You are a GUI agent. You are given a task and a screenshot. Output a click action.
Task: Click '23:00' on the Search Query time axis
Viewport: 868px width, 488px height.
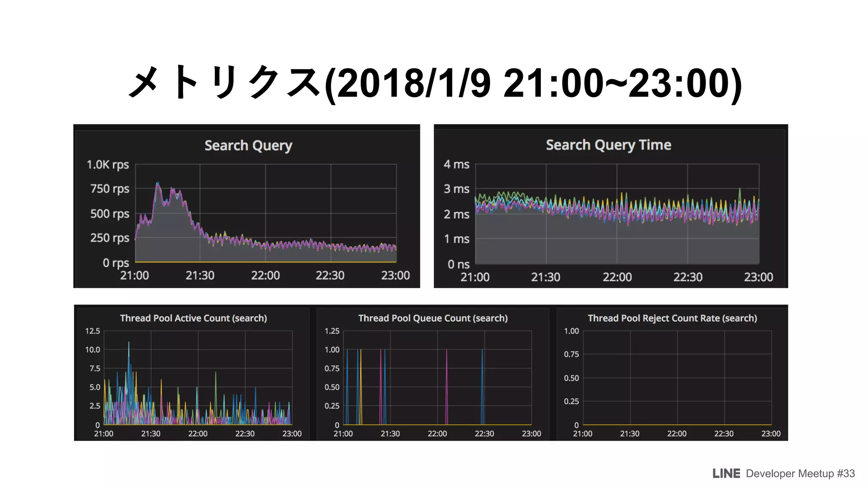point(395,276)
